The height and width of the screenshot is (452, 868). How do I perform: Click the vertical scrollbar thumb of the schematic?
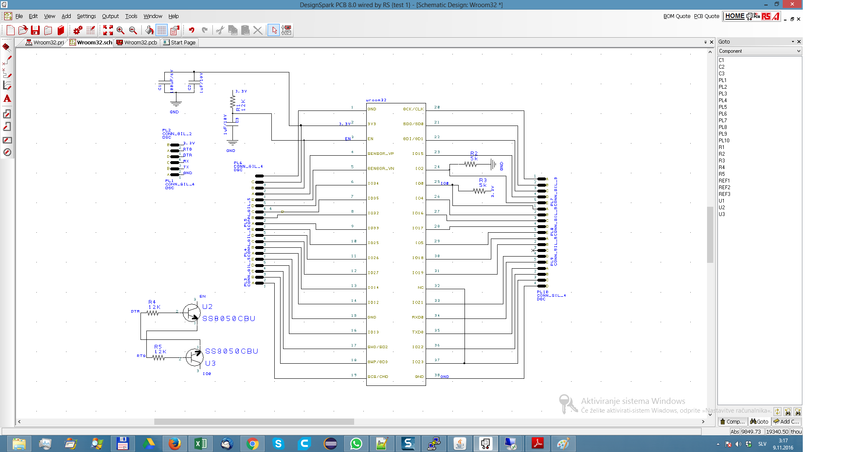click(x=710, y=234)
